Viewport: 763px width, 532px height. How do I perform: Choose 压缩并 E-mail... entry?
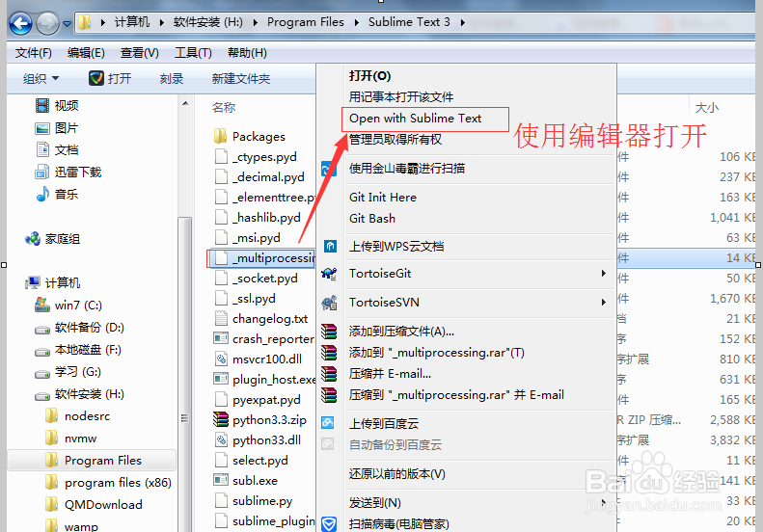(390, 374)
